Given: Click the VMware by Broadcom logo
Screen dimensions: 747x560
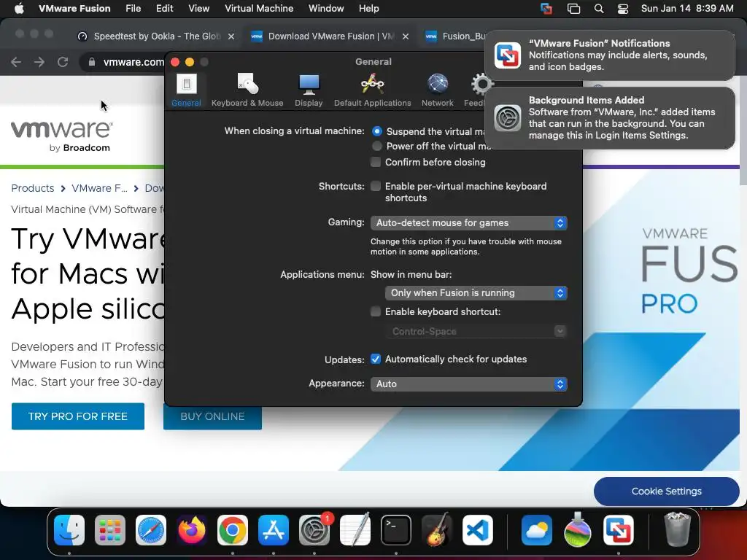Looking at the screenshot, I should click(x=62, y=136).
